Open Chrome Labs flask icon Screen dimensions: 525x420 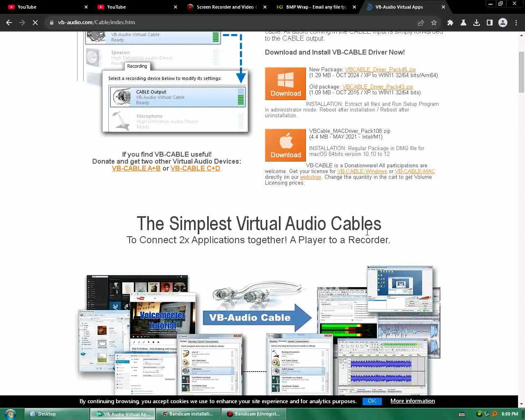tap(463, 23)
